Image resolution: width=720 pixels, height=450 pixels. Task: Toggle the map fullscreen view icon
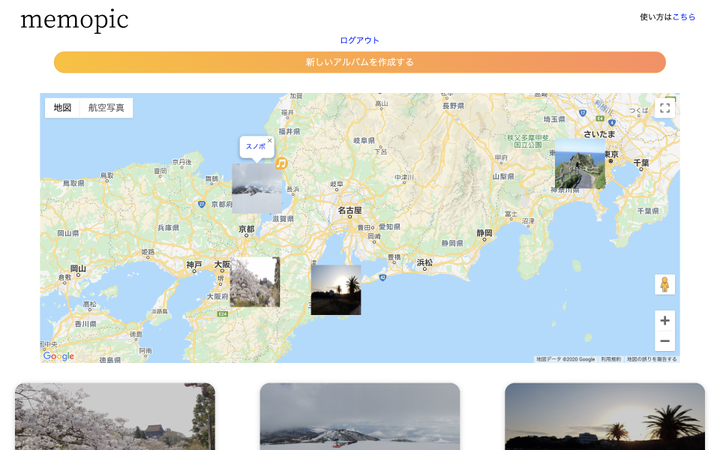pyautogui.click(x=664, y=108)
